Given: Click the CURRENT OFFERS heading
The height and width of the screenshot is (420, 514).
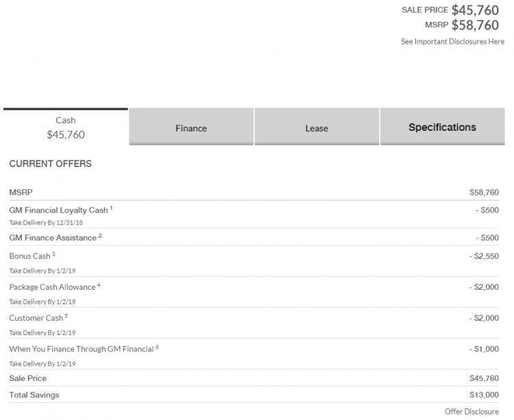Looking at the screenshot, I should click(x=51, y=164).
